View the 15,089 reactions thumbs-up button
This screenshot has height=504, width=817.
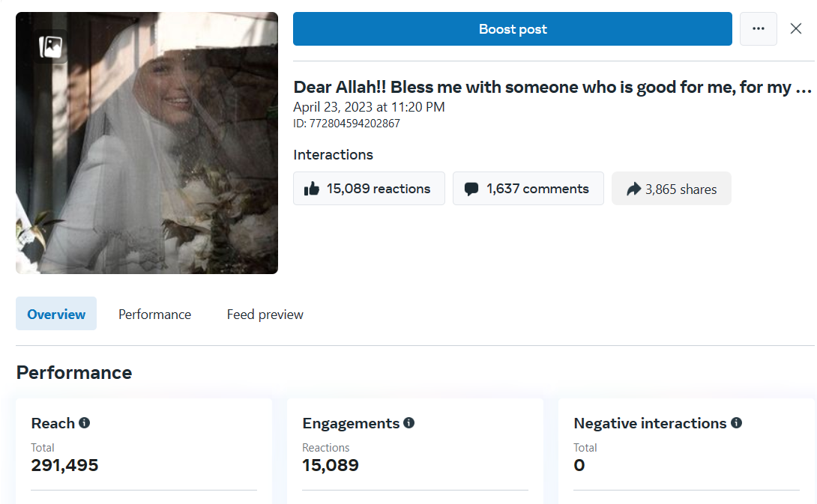[369, 189]
